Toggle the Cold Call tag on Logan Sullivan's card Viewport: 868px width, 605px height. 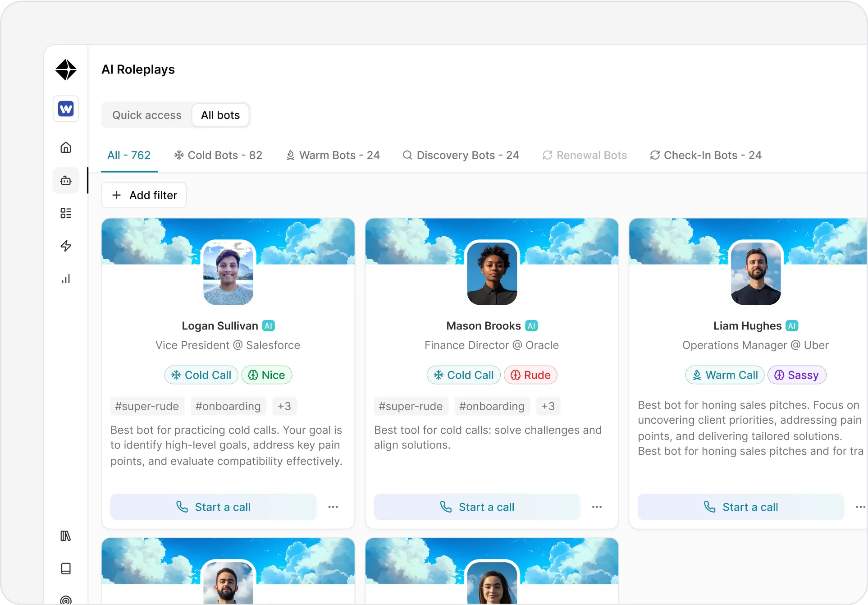click(201, 375)
